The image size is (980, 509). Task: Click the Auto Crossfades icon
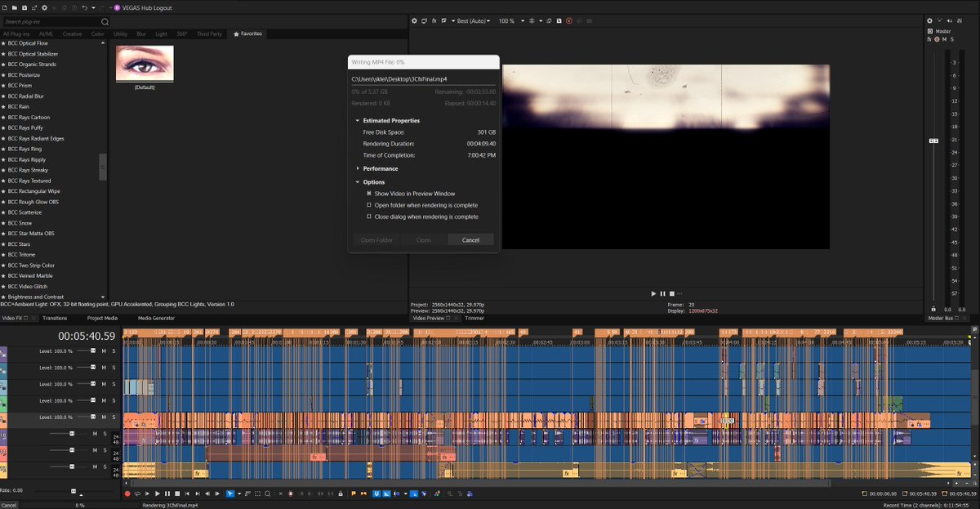[386, 493]
